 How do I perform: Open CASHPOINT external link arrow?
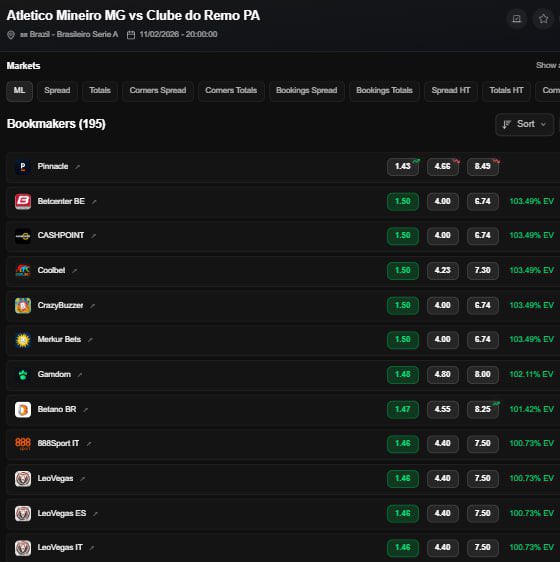tap(94, 236)
